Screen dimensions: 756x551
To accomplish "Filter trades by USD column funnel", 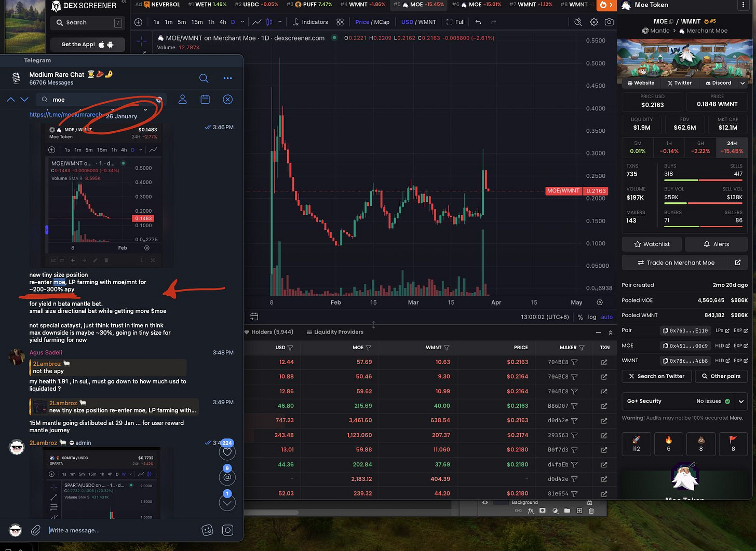I will coord(290,348).
